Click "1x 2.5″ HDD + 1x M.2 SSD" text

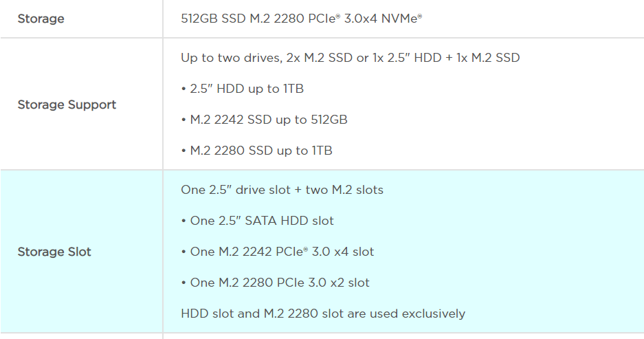tap(447, 58)
